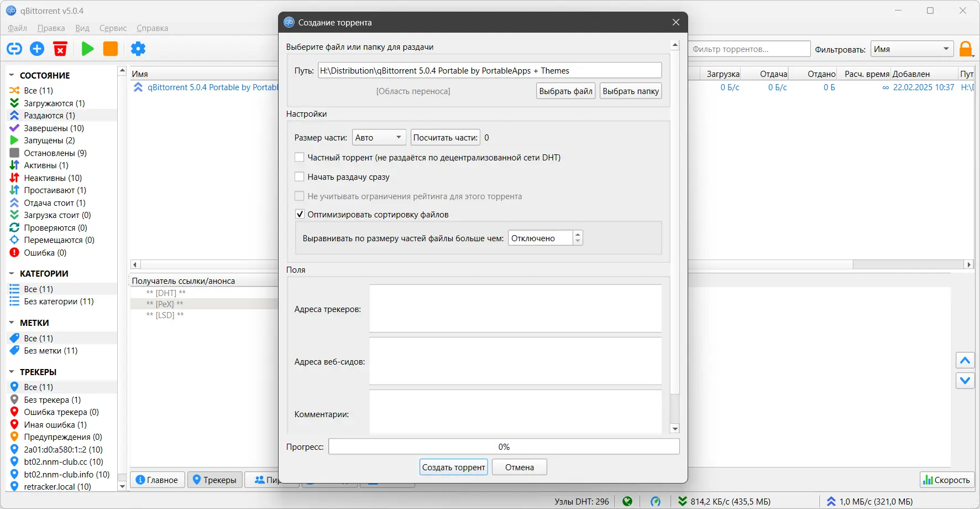
Task: Click the orange stop torrent icon
Action: 111,49
